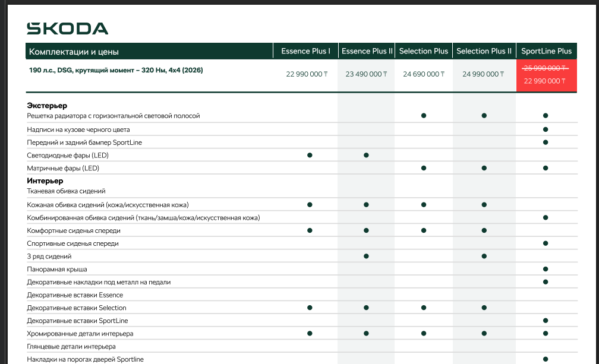Click Selection Plus dot for вставки Selection
Image resolution: width=599 pixels, height=364 pixels.
(424, 308)
